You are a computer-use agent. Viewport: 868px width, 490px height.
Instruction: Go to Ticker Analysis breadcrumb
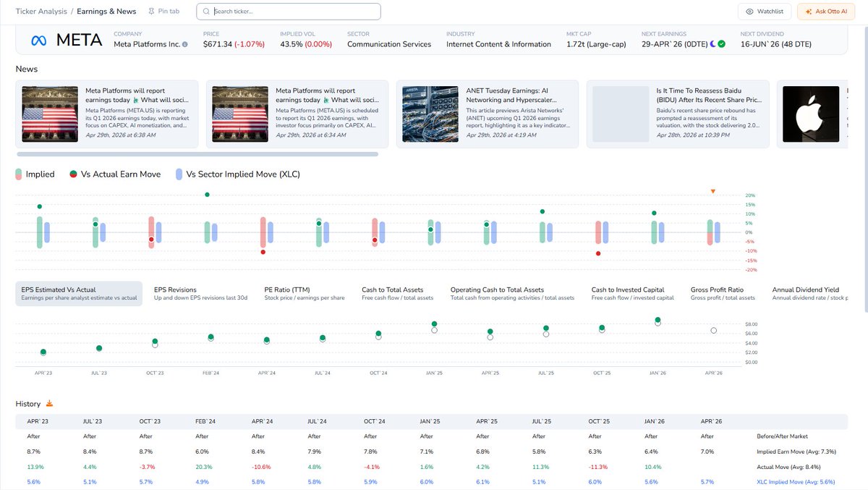(41, 12)
